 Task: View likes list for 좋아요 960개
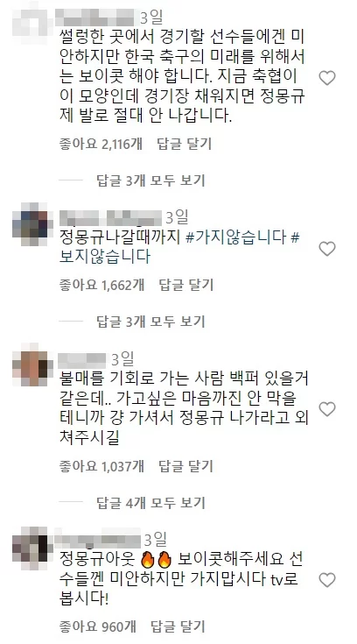coord(97,626)
